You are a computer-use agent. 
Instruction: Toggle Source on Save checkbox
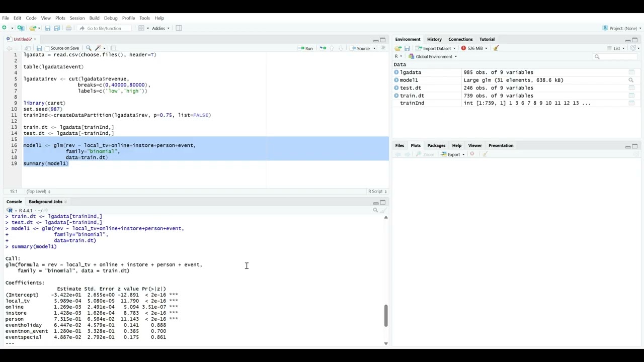[47, 48]
